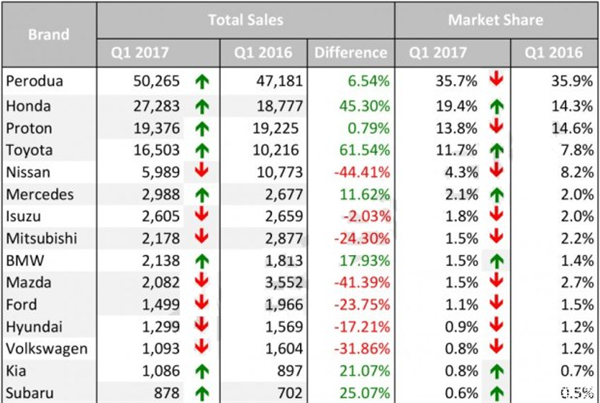Click the green up arrow next to Honda's 19.4% share
Image resolution: width=600 pixels, height=403 pixels.
click(x=496, y=106)
